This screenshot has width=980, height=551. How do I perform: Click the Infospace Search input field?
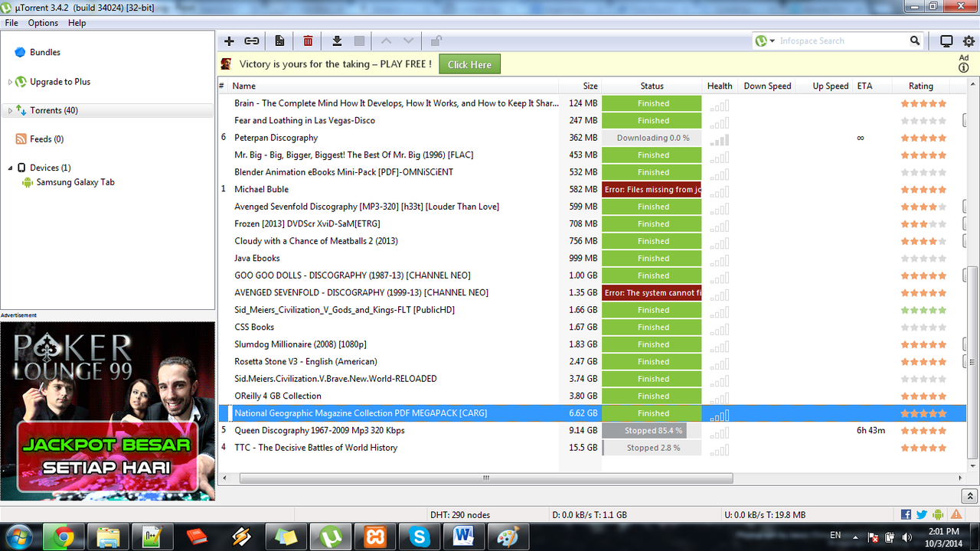point(842,41)
